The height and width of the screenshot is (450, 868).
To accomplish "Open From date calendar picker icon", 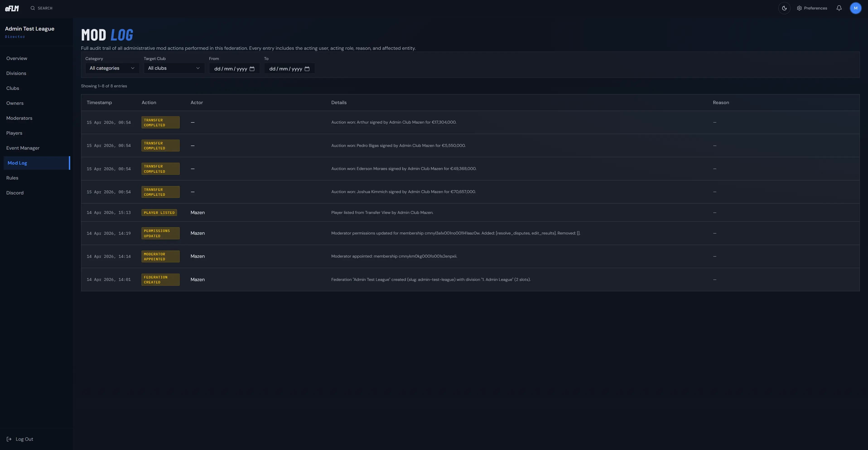I will [252, 69].
